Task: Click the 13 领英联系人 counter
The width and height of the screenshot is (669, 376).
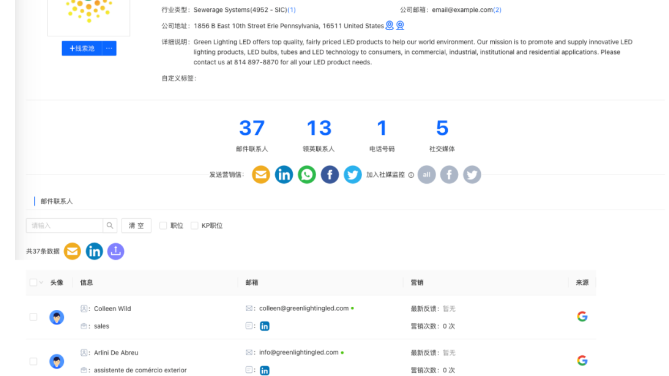Action: tap(319, 135)
